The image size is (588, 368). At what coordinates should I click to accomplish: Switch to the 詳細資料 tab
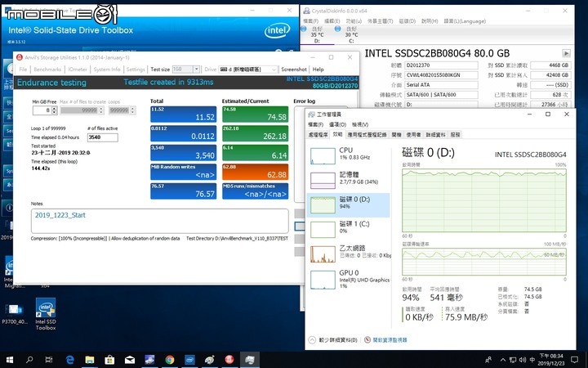436,134
